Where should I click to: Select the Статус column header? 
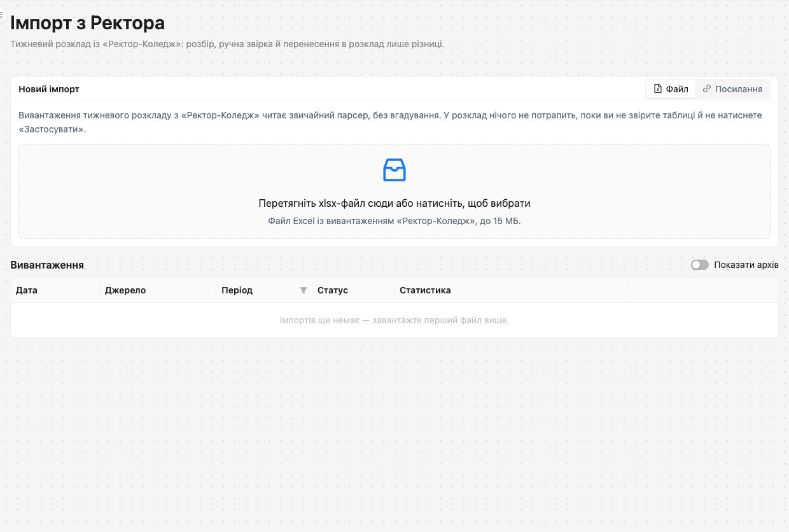[x=353, y=290]
